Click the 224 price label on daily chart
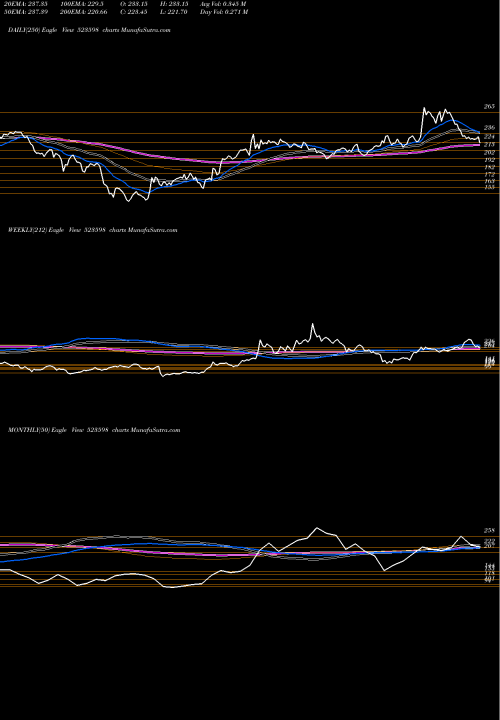500x720 pixels. (x=489, y=137)
